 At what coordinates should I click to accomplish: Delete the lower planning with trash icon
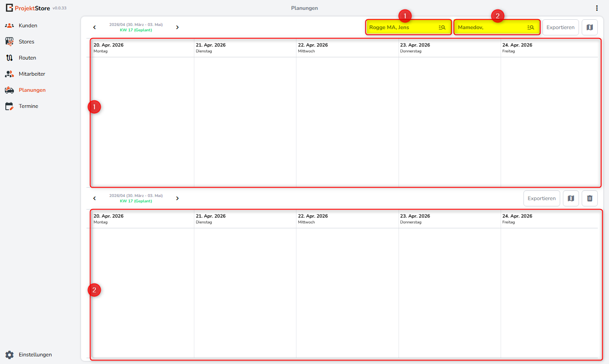point(590,198)
